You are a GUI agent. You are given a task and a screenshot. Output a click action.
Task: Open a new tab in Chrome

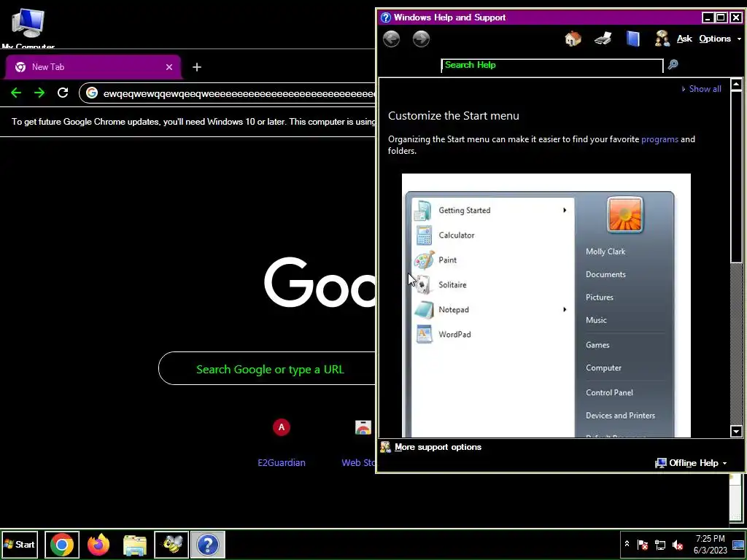197,67
